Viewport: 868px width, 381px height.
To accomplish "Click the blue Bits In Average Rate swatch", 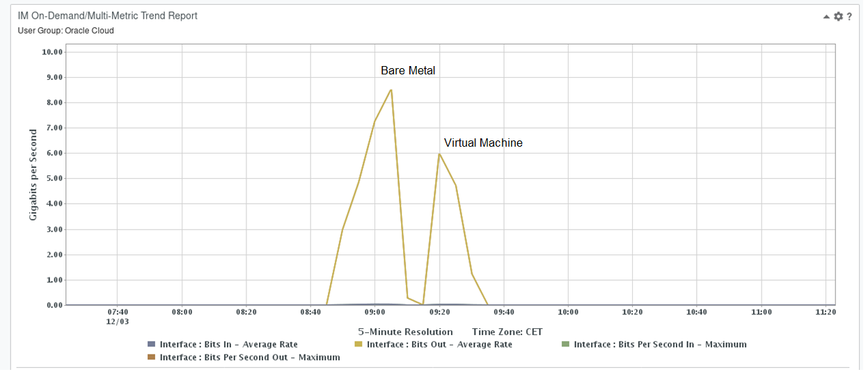I will click(151, 344).
